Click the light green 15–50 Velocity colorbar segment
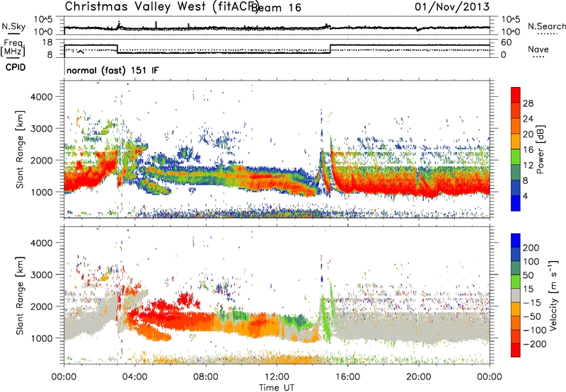The image size is (566, 392). (x=516, y=282)
